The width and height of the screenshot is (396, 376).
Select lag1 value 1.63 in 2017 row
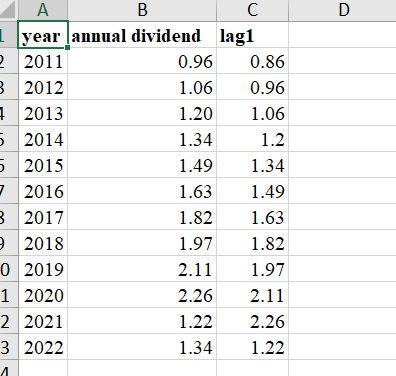[x=252, y=217]
